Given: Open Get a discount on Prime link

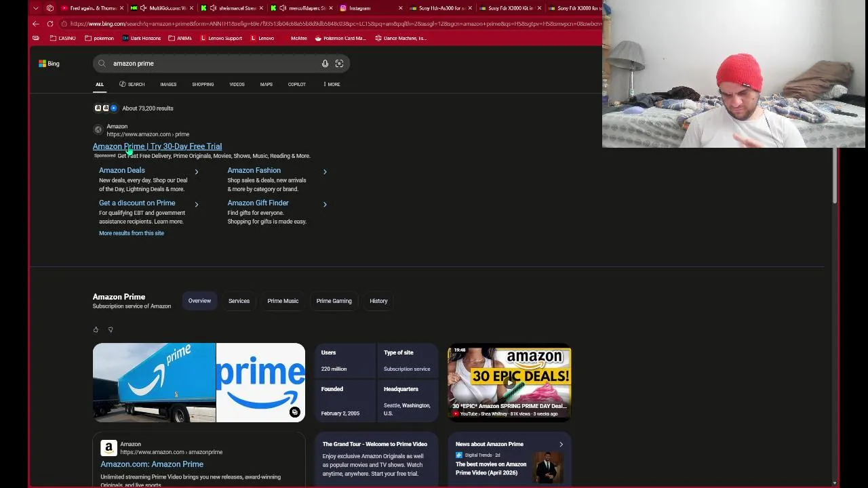Looking at the screenshot, I should pyautogui.click(x=137, y=203).
